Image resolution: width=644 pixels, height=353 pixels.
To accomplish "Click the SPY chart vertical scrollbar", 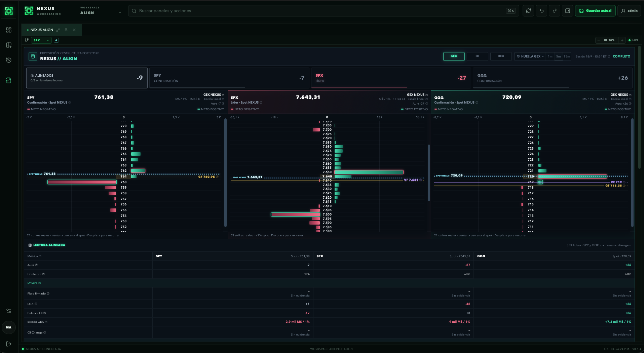I will tap(225, 172).
